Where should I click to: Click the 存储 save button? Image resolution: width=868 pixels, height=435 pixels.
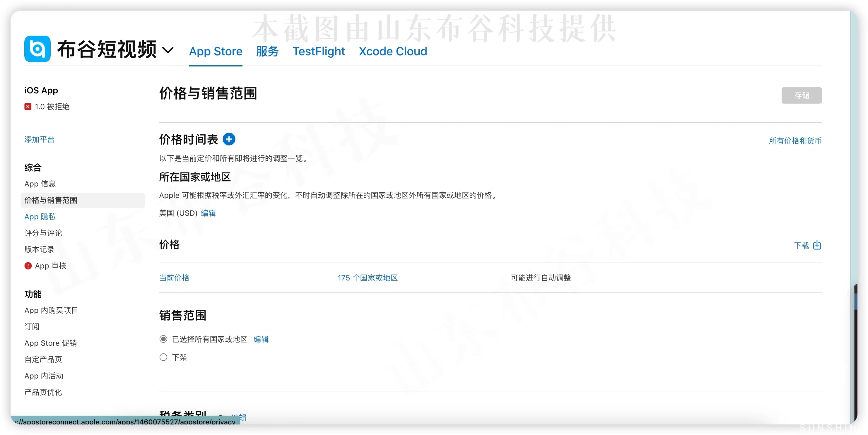801,95
